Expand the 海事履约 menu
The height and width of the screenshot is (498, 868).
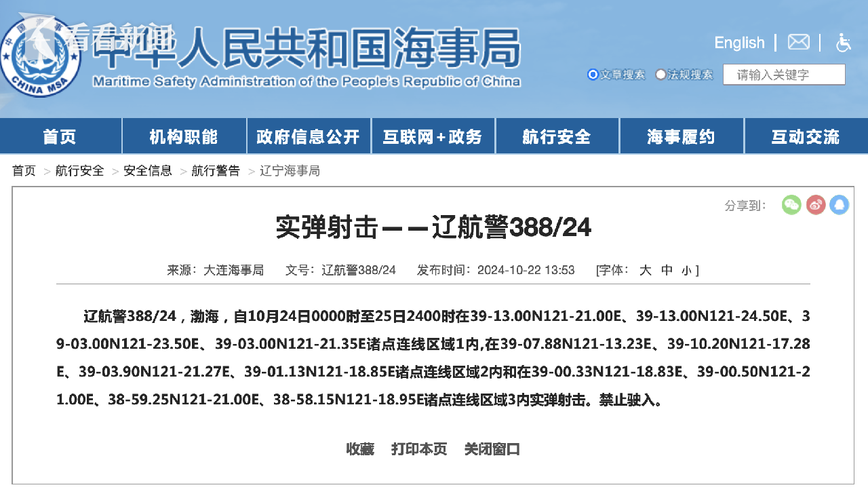681,136
